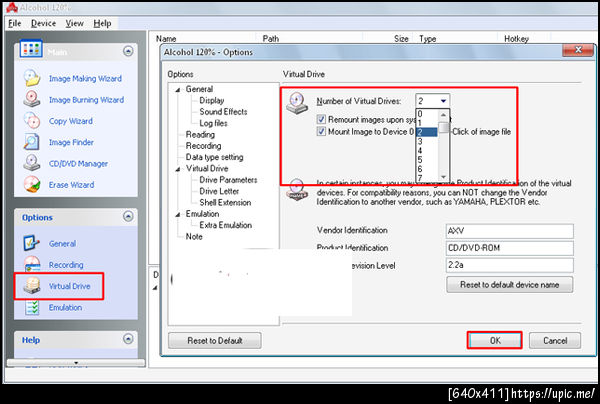Select Log files in the options tree
600x404 pixels.
[213, 123]
